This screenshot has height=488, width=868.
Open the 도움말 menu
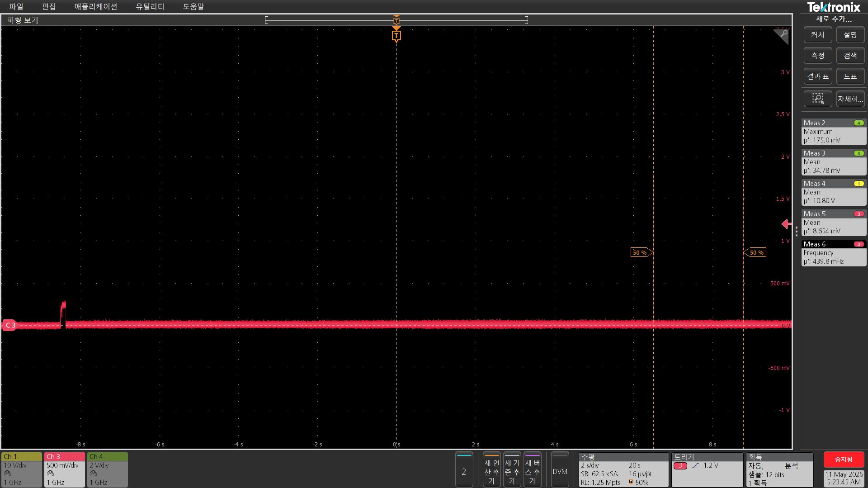(x=193, y=7)
